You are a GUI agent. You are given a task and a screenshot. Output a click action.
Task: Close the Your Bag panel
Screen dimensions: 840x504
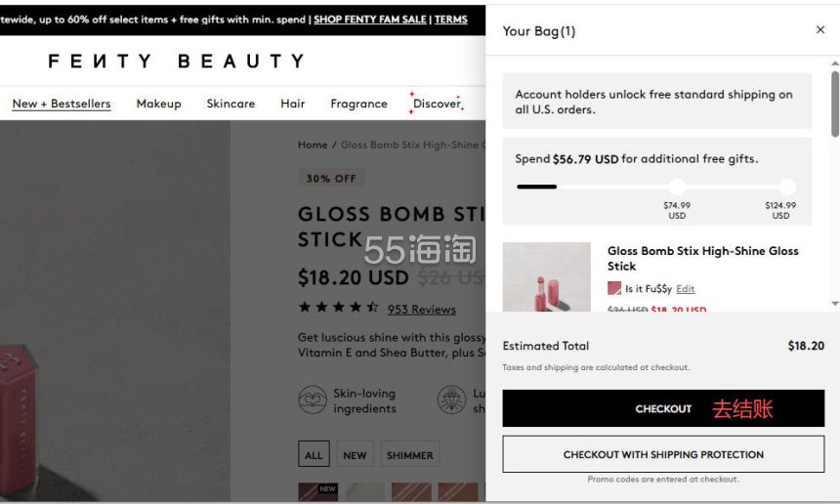(820, 30)
